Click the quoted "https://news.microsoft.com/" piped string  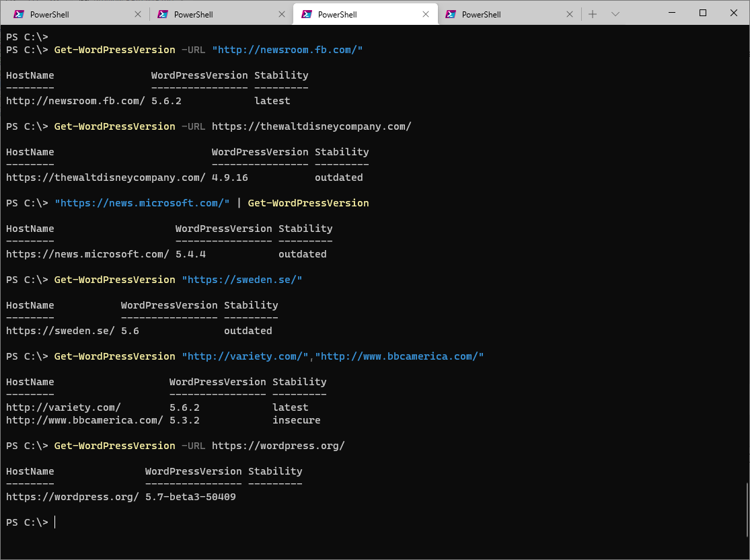[x=142, y=203]
